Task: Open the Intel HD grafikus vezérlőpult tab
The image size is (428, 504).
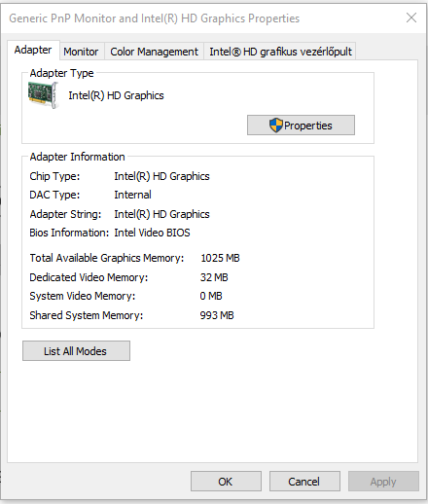Action: (280, 52)
